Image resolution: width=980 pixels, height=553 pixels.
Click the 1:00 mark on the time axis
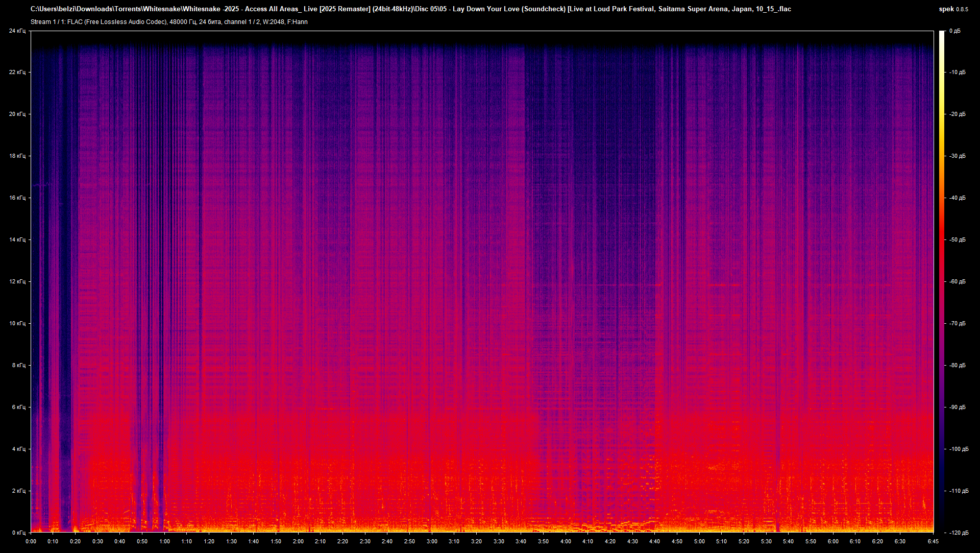164,541
